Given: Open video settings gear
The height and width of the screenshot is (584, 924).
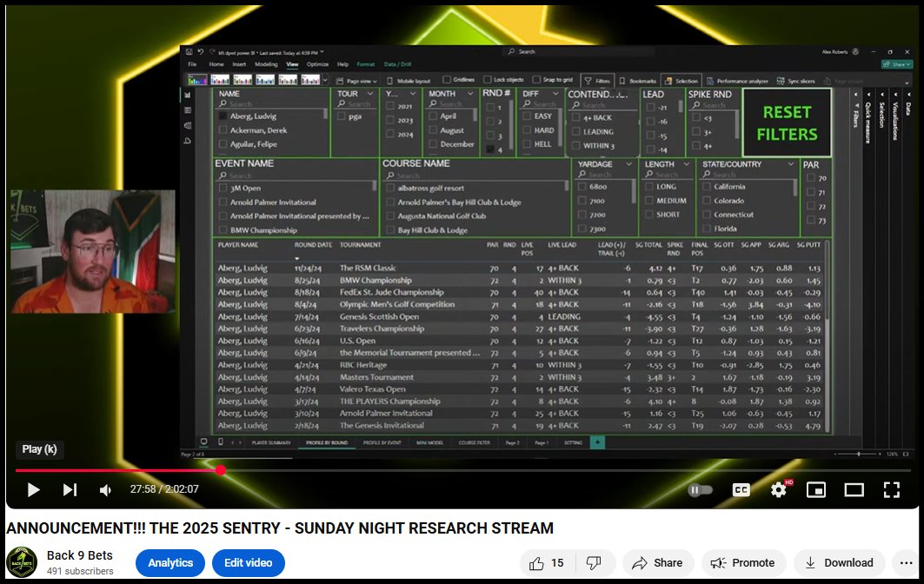Looking at the screenshot, I should coord(779,490).
